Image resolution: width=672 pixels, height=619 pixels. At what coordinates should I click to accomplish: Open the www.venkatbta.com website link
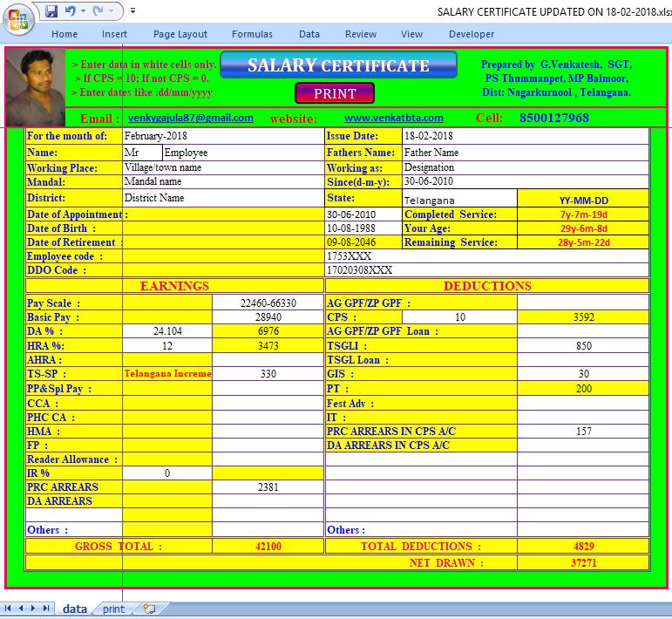click(393, 118)
